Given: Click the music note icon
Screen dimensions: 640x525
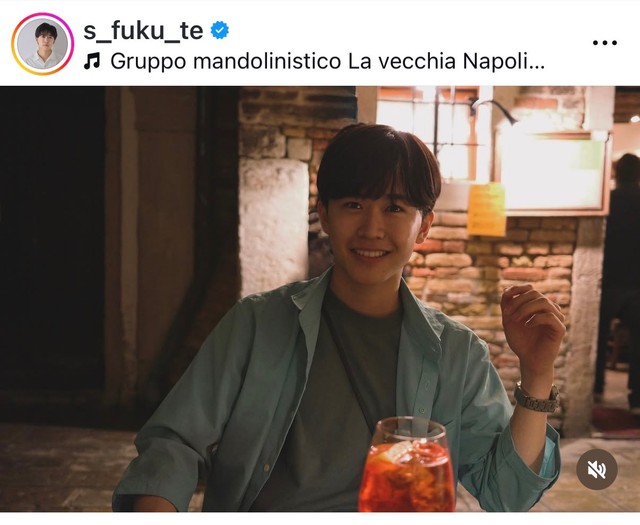Looking at the screenshot, I should pos(92,62).
